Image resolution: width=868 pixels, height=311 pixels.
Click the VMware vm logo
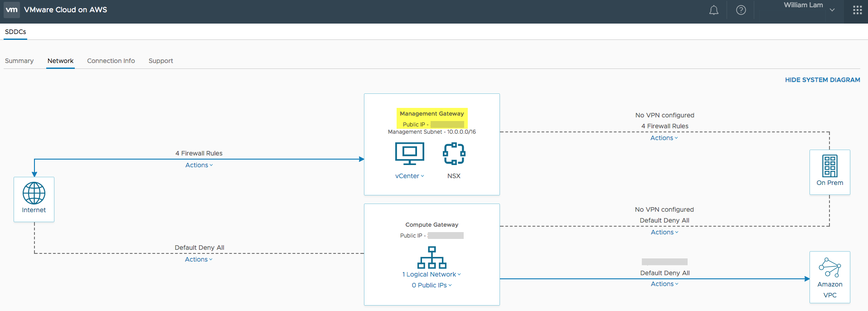tap(12, 10)
